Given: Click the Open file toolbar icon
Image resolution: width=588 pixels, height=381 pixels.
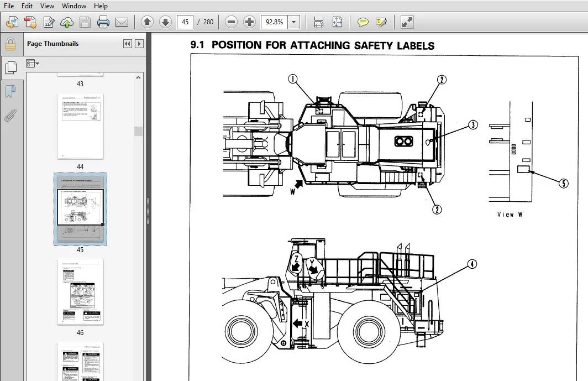Looking at the screenshot, I should [x=12, y=22].
